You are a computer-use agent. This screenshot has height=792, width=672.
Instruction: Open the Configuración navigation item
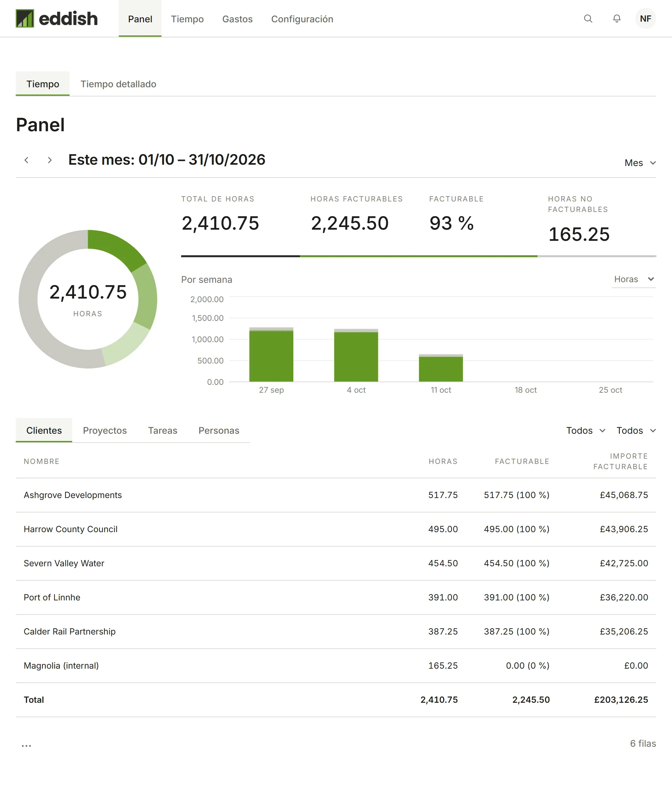click(x=302, y=19)
